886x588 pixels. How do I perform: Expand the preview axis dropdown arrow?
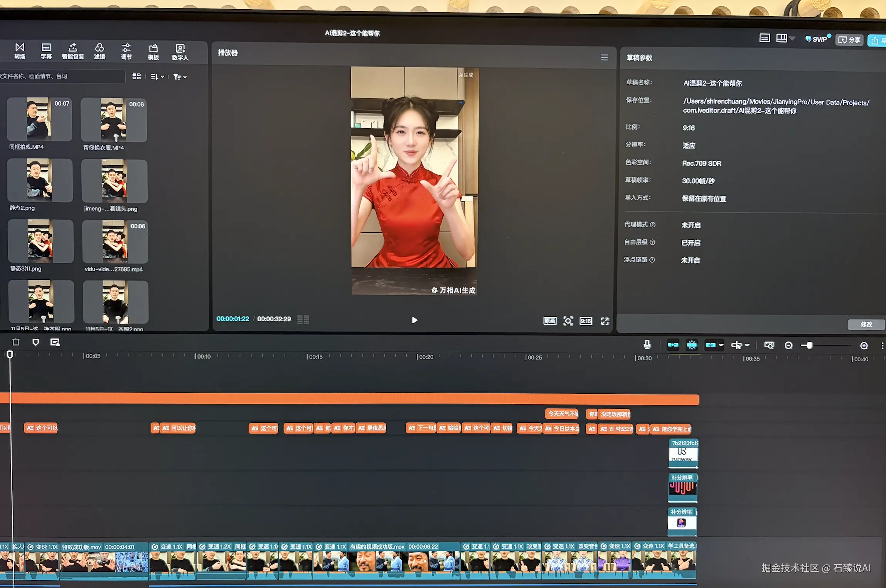747,345
